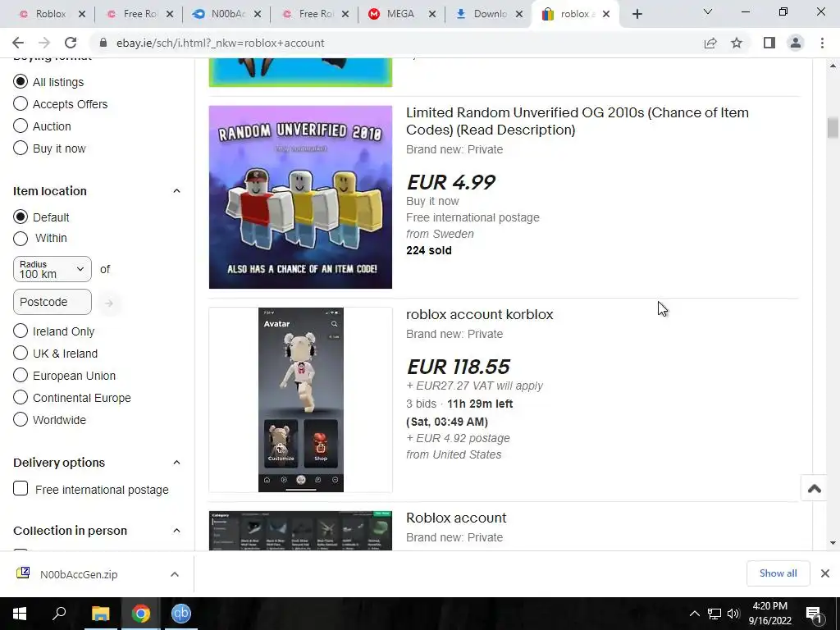Open the notification center icon

coord(814,614)
